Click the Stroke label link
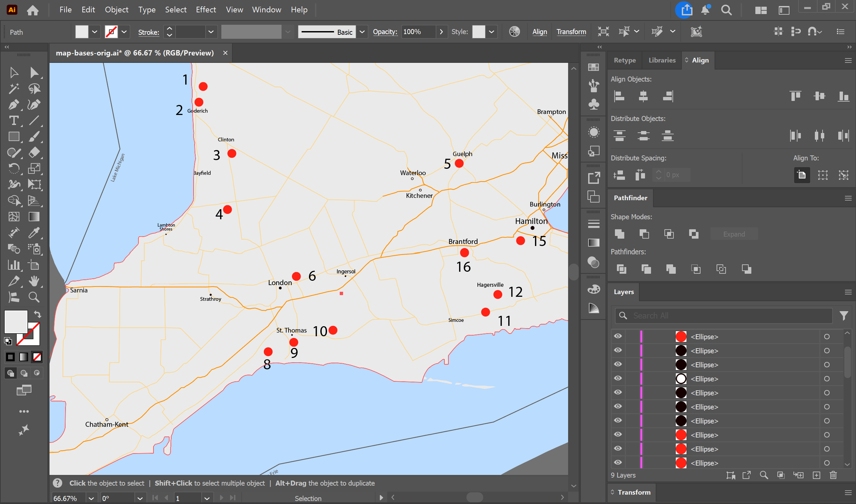The height and width of the screenshot is (504, 856). pos(148,32)
